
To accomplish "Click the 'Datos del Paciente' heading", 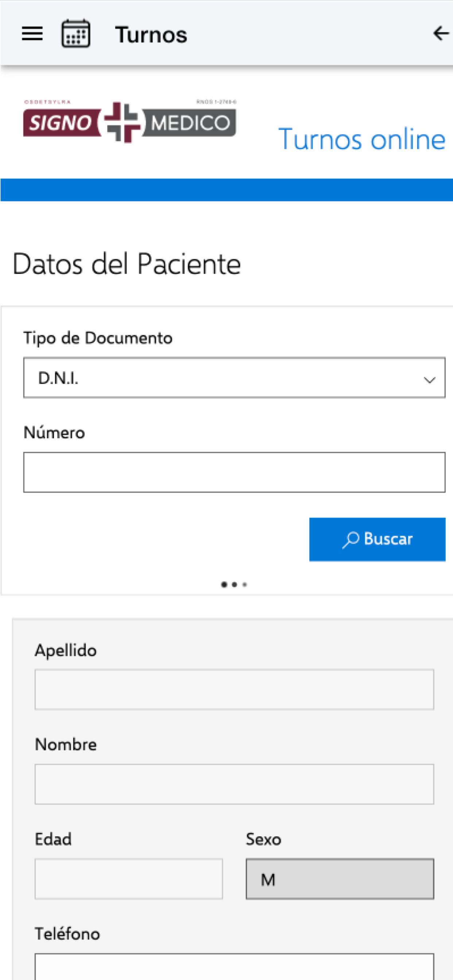I will [127, 264].
